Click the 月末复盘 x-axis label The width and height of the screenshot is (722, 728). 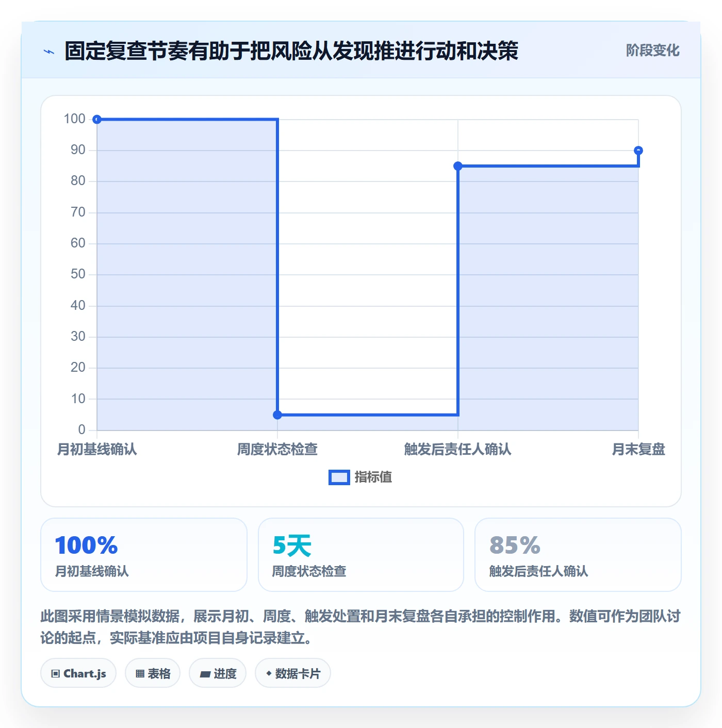click(x=638, y=450)
